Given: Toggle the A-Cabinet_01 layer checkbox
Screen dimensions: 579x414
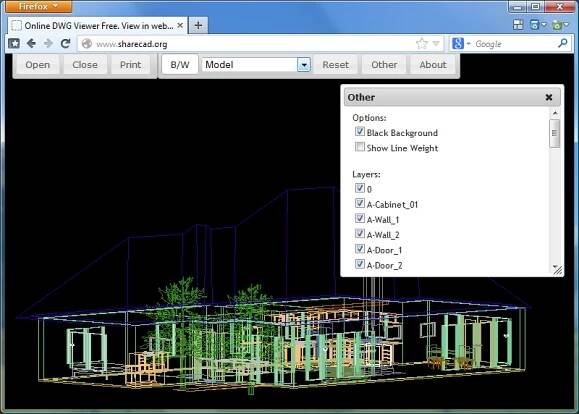Looking at the screenshot, I should pos(360,203).
